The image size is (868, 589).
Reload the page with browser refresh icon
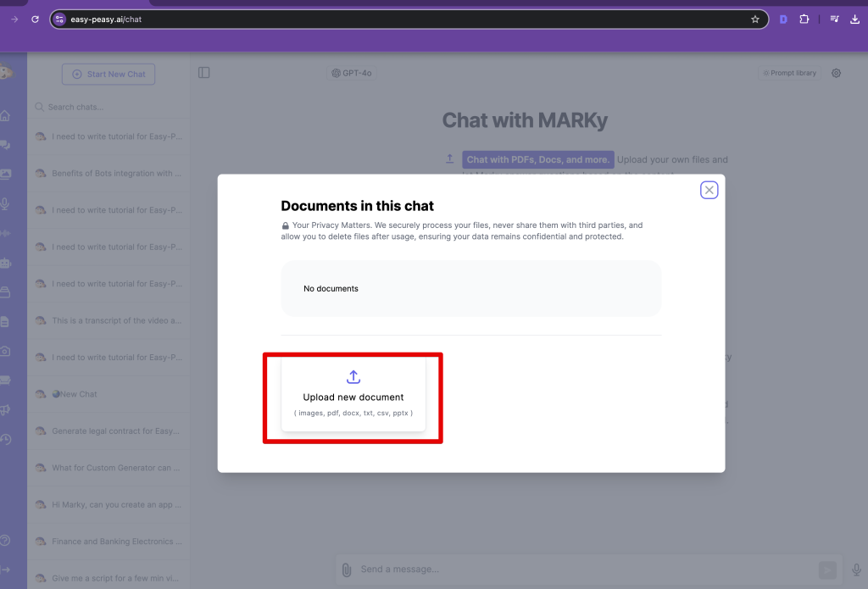(x=35, y=19)
